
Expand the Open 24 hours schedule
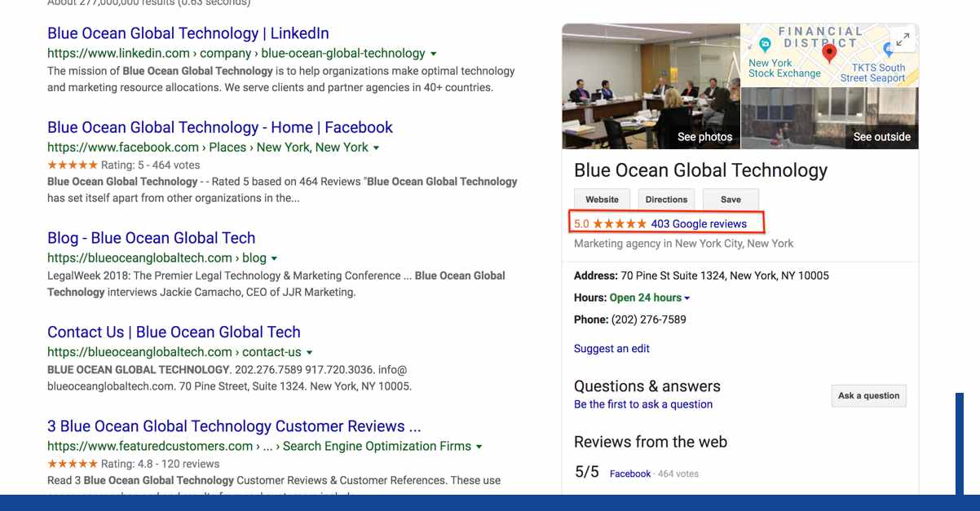click(x=686, y=297)
